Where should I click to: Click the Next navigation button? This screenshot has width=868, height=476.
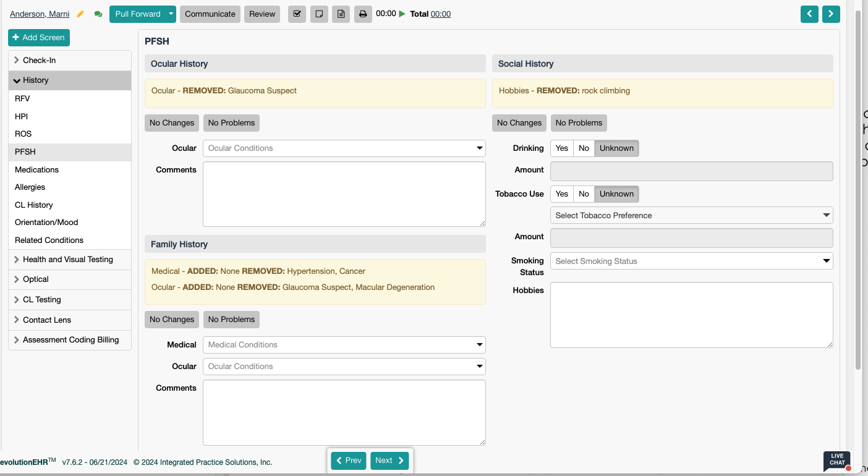[x=389, y=461]
